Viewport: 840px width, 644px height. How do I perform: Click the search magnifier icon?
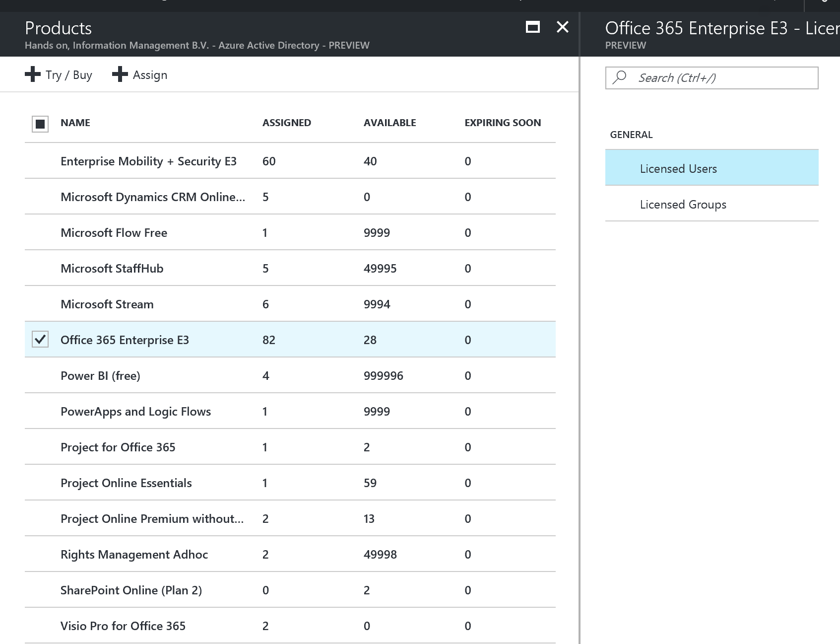pos(620,77)
